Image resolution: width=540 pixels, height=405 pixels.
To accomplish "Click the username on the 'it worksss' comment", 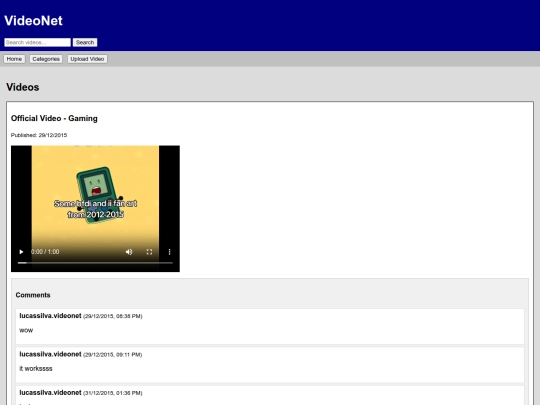I will [50, 354].
